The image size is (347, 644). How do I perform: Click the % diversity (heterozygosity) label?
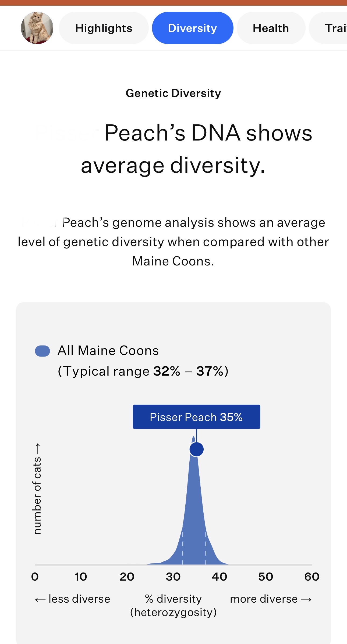173,606
